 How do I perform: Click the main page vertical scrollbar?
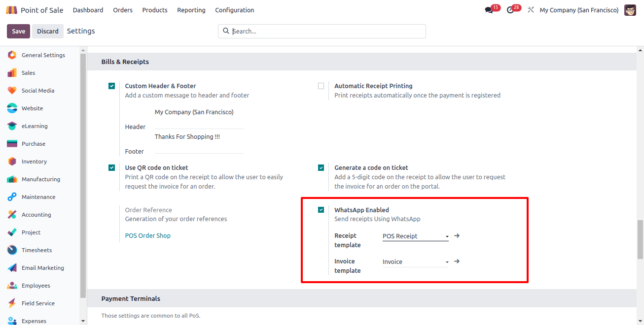click(x=640, y=239)
